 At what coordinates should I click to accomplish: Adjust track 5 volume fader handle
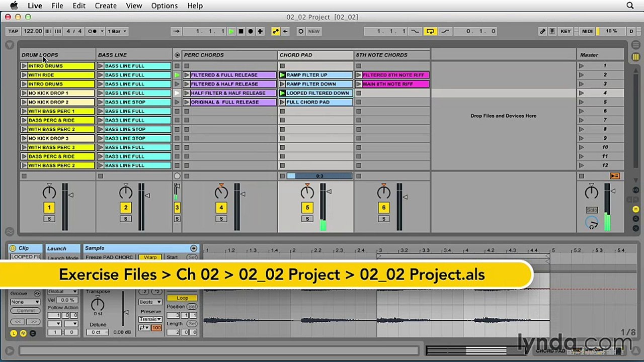click(x=329, y=191)
